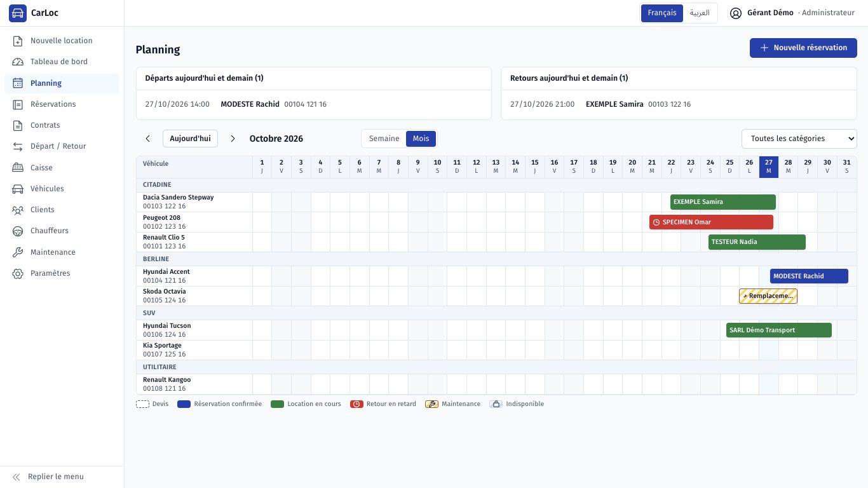Switch language to Arabic (العربية)

pos(700,13)
